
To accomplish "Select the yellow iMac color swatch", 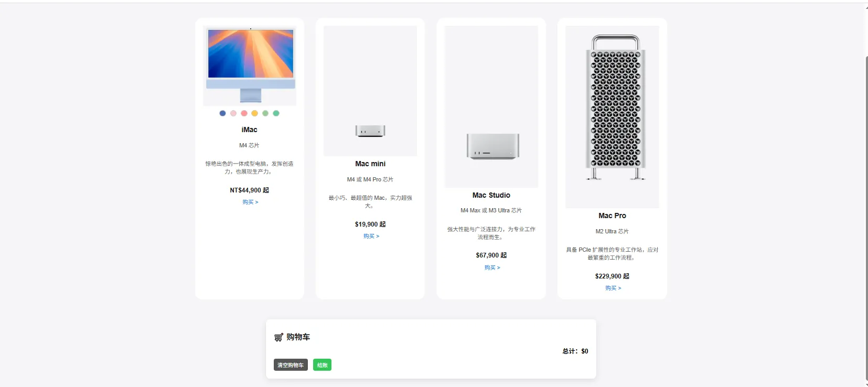I will (x=254, y=113).
